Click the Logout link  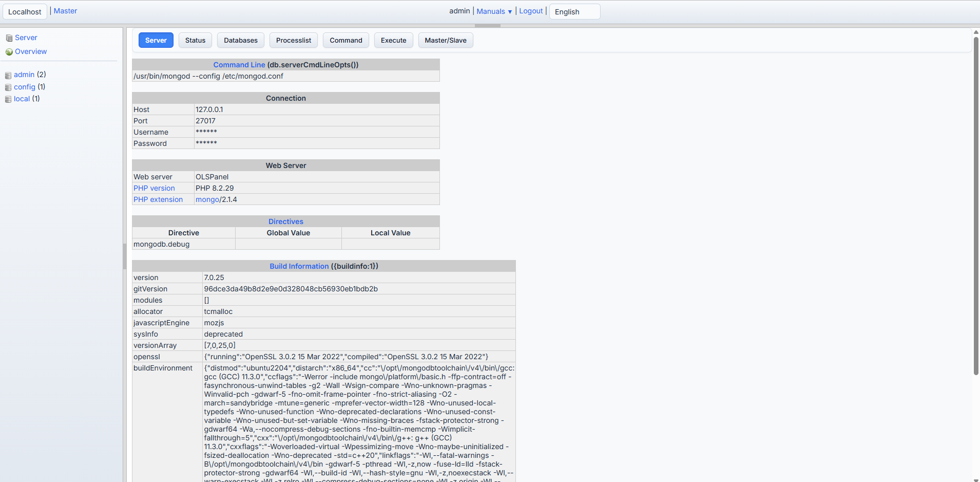(531, 11)
